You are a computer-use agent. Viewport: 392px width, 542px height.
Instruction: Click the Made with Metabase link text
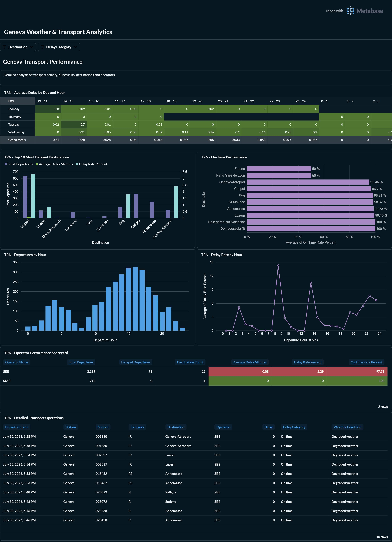[x=355, y=11]
